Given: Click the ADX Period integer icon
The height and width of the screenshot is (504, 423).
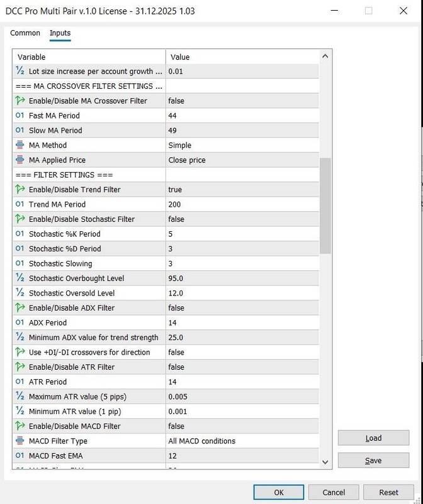Looking at the screenshot, I should (20, 323).
